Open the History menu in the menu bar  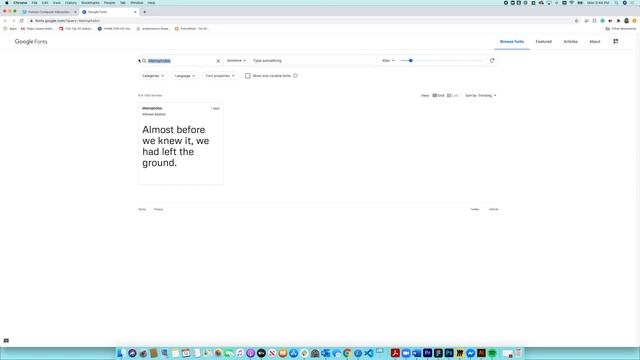tap(71, 3)
